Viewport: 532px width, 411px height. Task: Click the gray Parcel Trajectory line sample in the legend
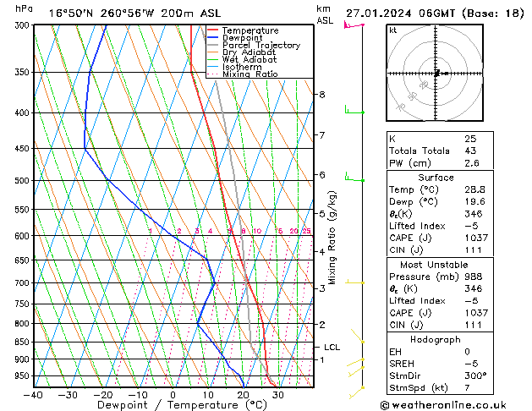click(x=212, y=45)
